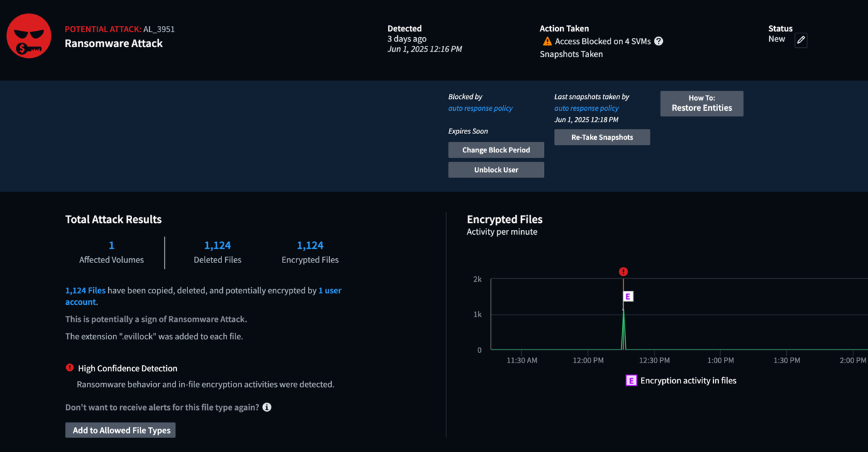Open the How To: Restore Entities guide
This screenshot has width=868, height=452.
[701, 103]
